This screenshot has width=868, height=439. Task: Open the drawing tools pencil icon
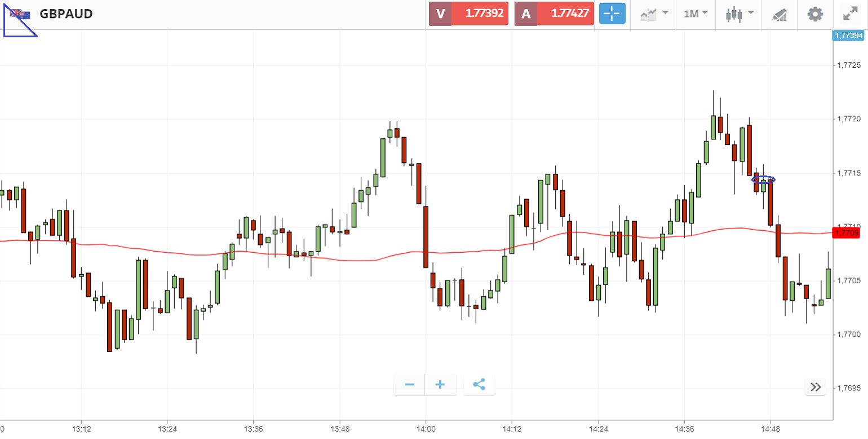(780, 14)
